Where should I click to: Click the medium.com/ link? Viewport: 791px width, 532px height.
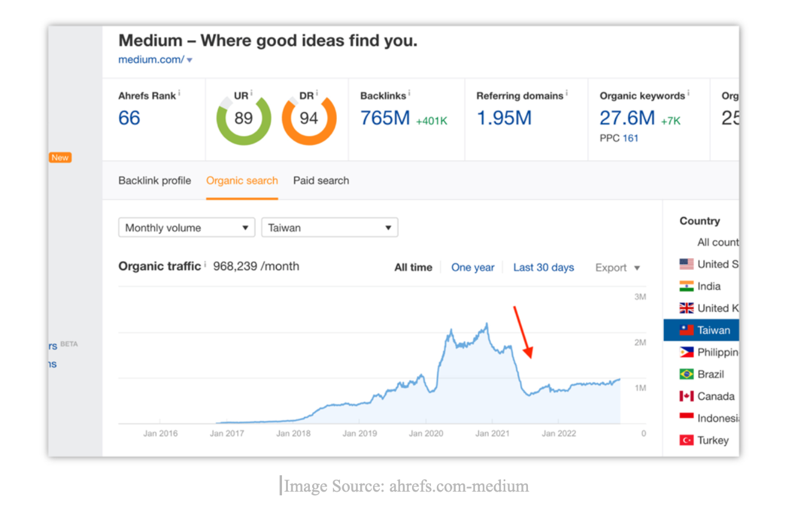coord(151,60)
